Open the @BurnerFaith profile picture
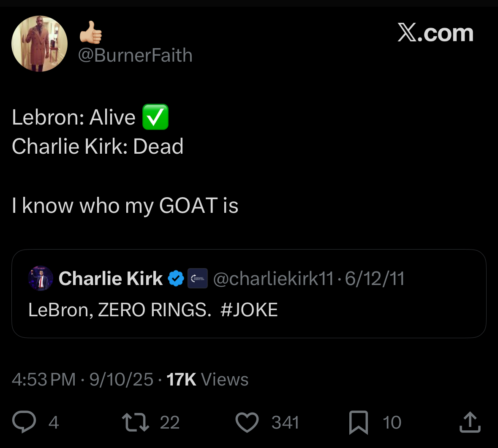Screen dimensions: 498x448 [39, 44]
